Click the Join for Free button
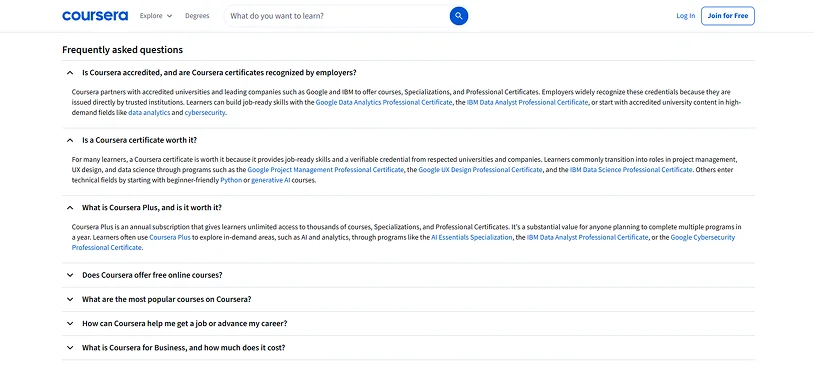 [727, 16]
